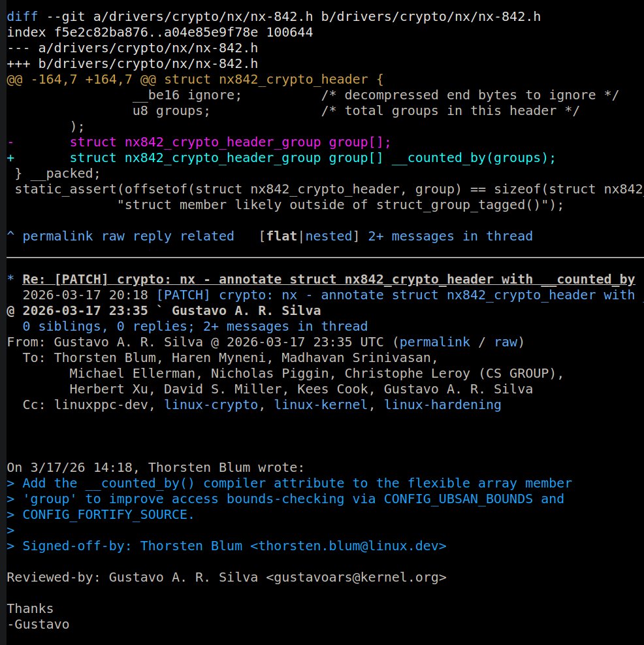
Task: Open the linux-crypto list link
Action: tap(211, 405)
